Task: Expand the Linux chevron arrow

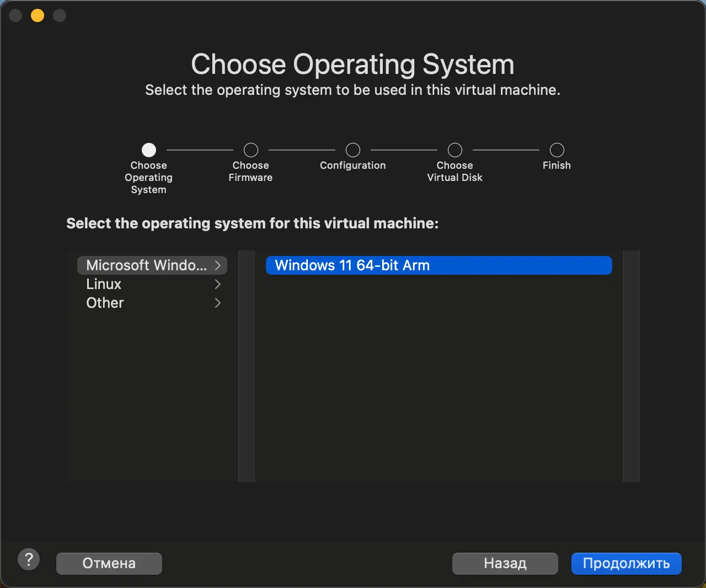Action: pyautogui.click(x=218, y=284)
